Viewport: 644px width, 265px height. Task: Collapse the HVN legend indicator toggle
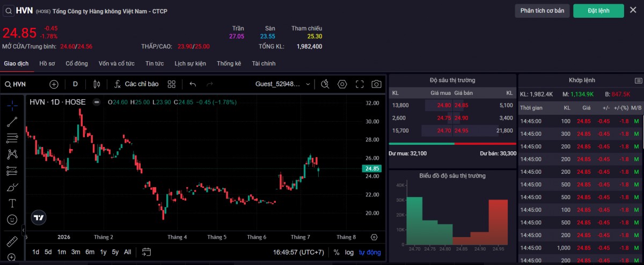point(96,102)
